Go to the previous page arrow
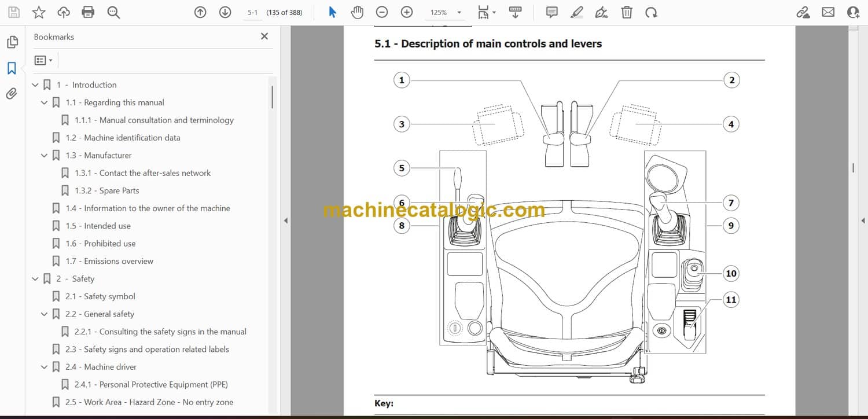This screenshot has width=868, height=419. tap(200, 12)
